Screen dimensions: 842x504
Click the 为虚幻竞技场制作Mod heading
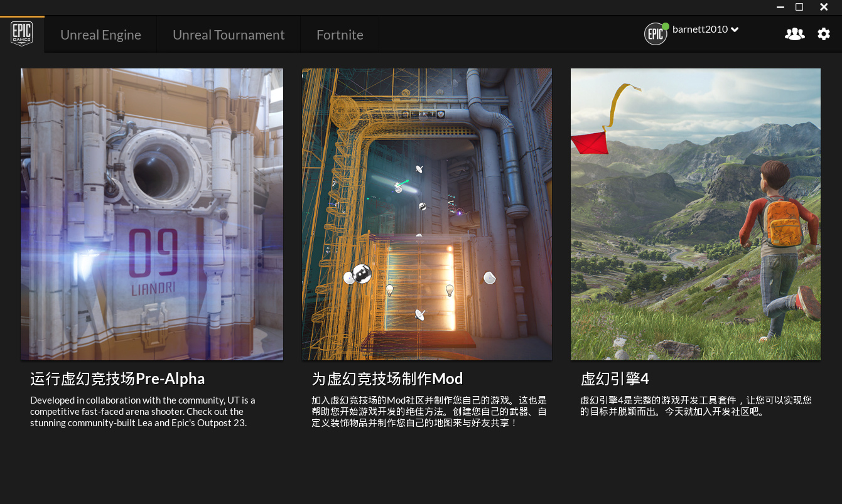(x=387, y=378)
